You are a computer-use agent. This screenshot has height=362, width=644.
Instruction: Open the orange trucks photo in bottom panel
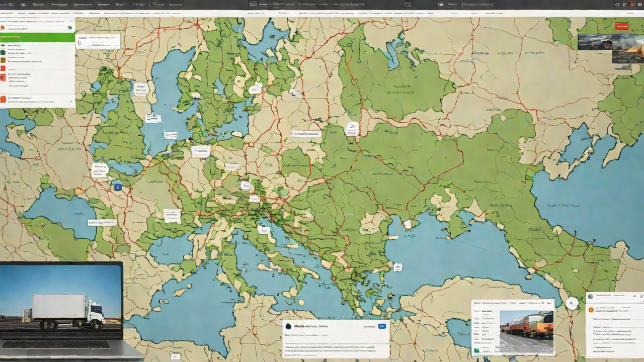tap(526, 332)
